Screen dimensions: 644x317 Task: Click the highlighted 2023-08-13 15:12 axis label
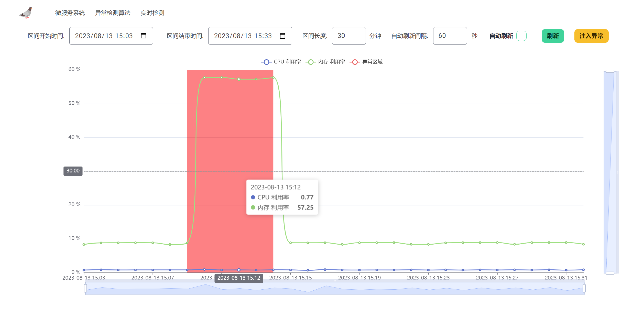tap(239, 278)
